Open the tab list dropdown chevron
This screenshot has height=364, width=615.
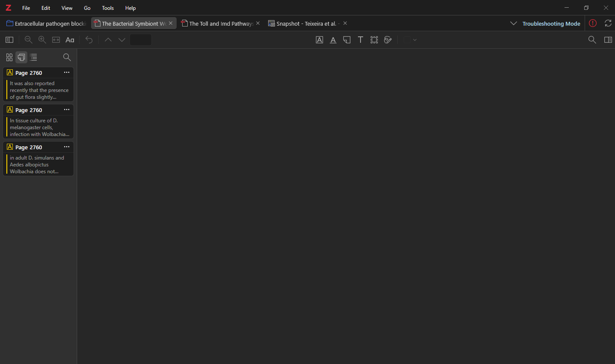pyautogui.click(x=514, y=24)
